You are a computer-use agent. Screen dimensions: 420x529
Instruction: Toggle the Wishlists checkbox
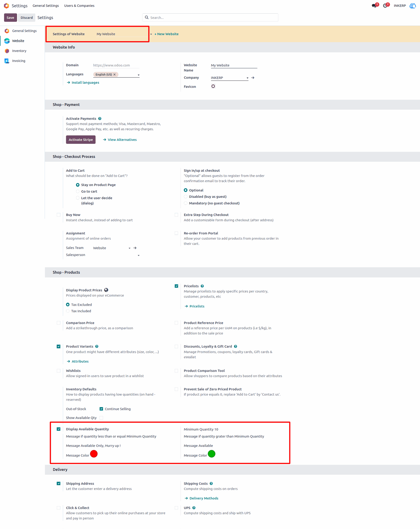click(58, 371)
